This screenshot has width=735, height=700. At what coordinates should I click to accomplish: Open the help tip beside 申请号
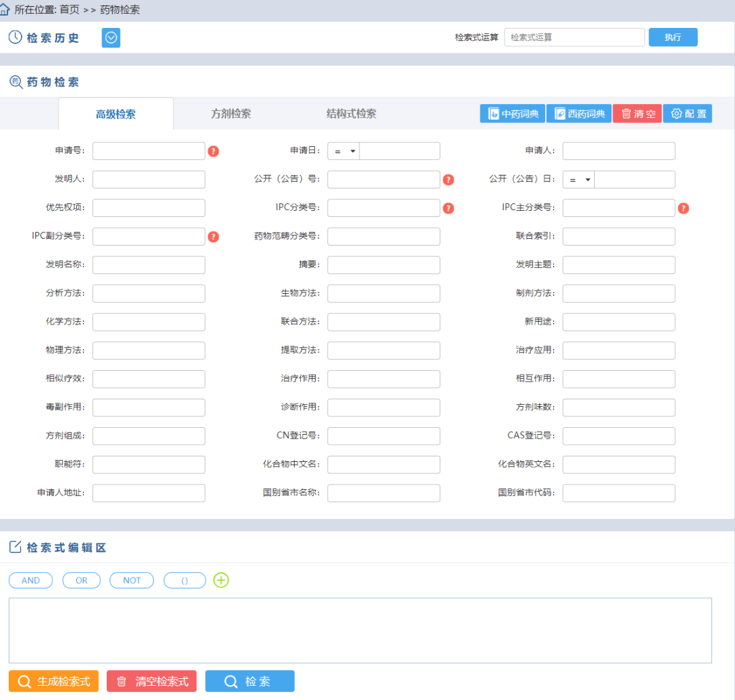click(x=213, y=151)
